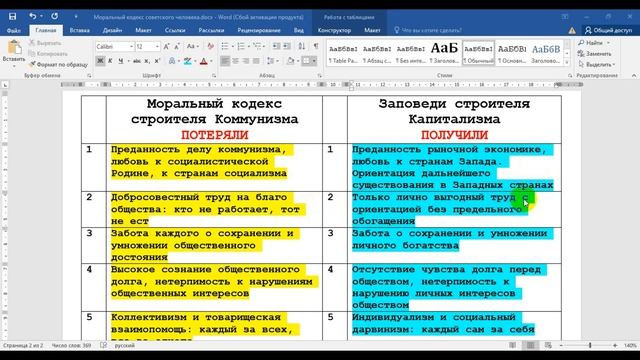Screen dimensions: 640x360
Task: Apply the red font color swatch
Action: 204,61
